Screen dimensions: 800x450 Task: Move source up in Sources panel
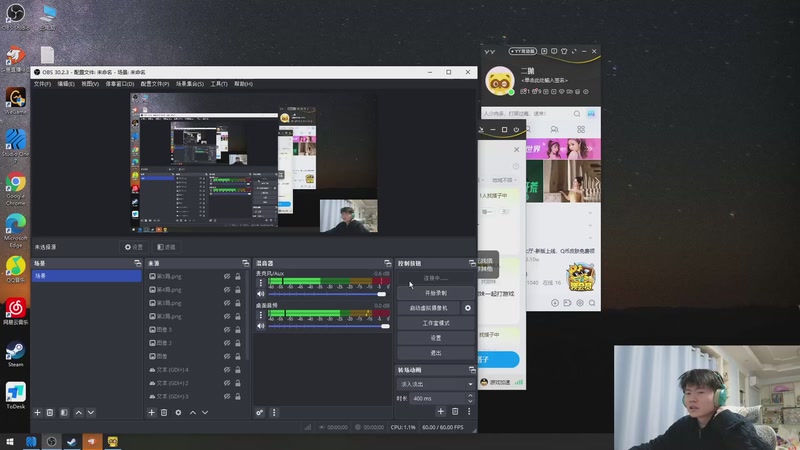(193, 412)
